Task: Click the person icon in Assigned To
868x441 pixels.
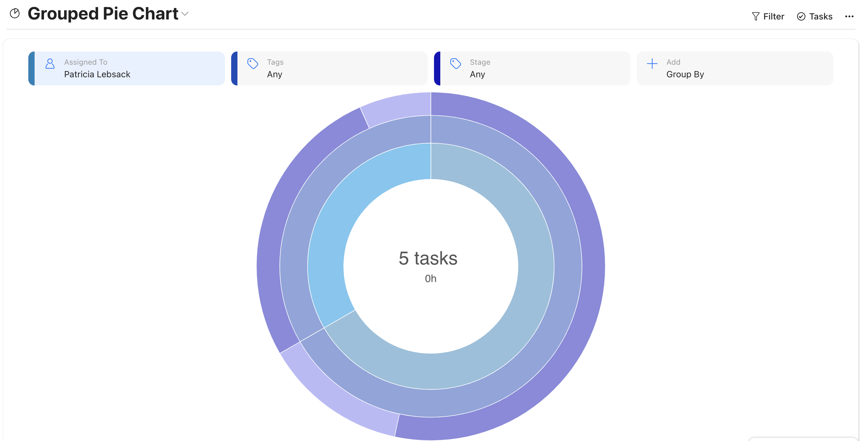Action: tap(50, 64)
